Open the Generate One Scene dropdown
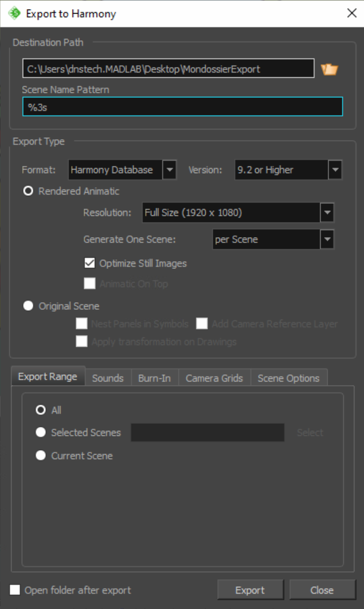Viewport: 364px width, 609px height. tap(274, 240)
